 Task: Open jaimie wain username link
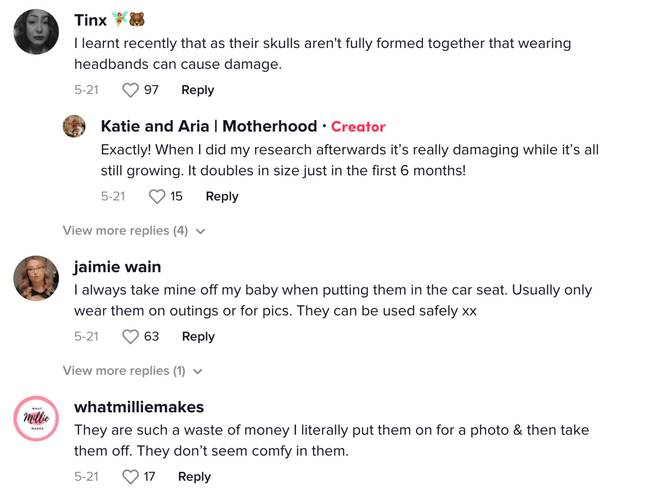(x=117, y=267)
